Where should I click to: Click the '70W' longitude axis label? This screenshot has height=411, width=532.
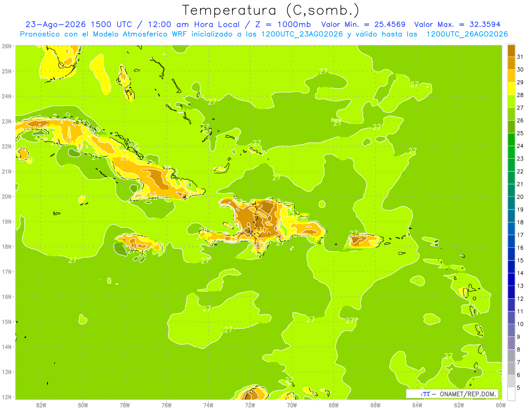(292, 405)
